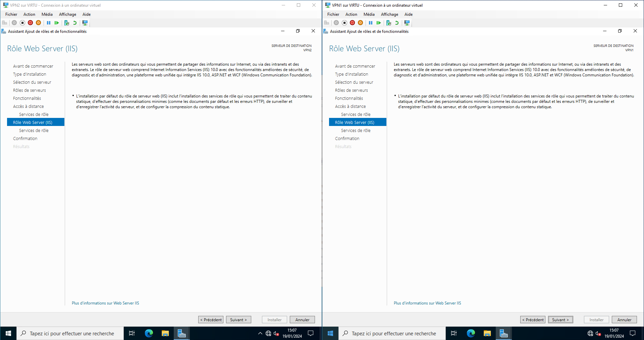Expand hidden tray icons in VPN2 taskbar

260,333
